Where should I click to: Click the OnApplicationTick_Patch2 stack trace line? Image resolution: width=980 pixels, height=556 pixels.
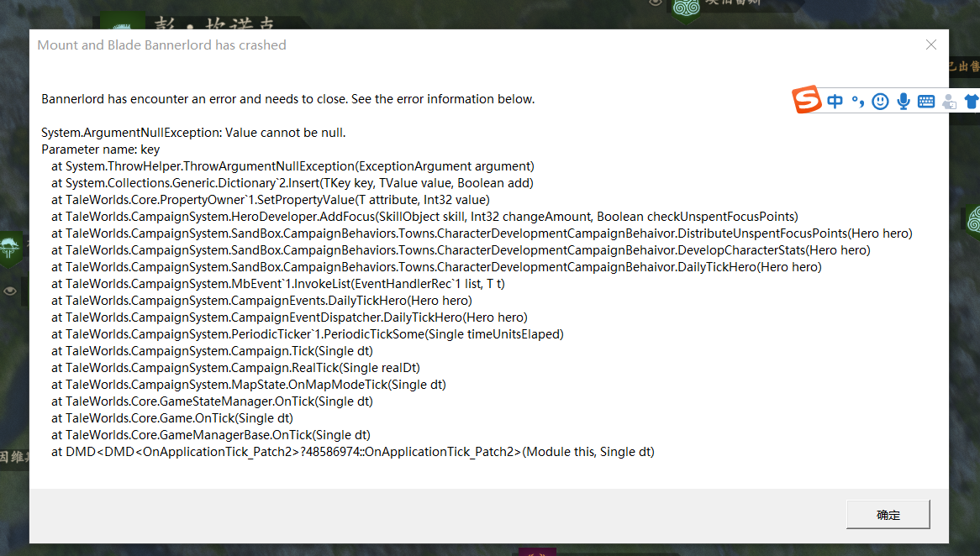coord(353,452)
